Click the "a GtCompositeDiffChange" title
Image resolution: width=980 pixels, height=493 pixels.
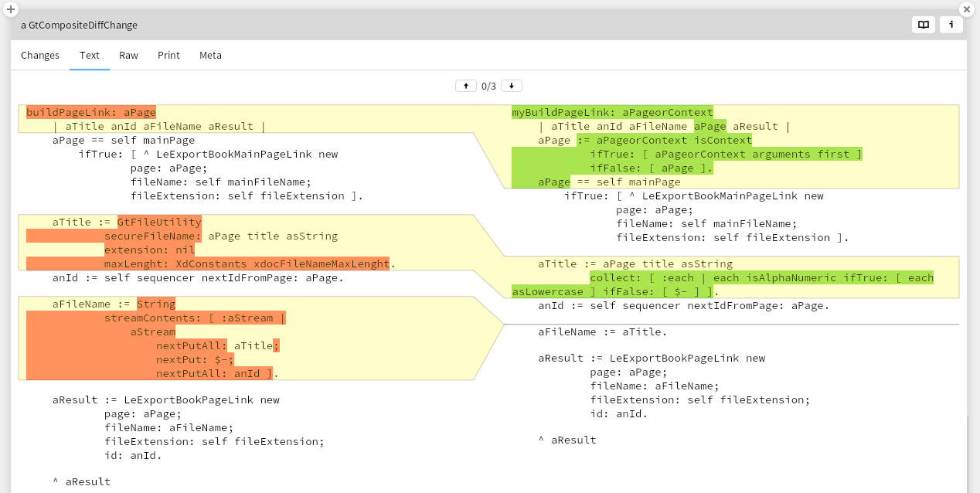79,25
